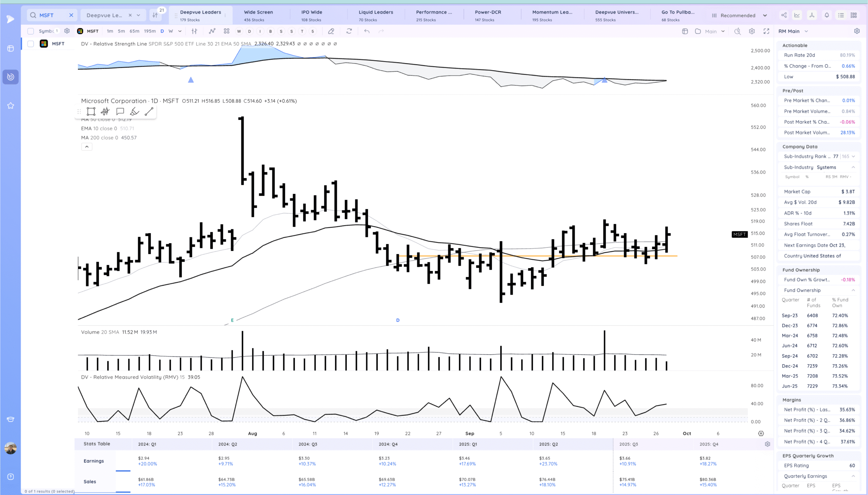Click the green E earnings marker on the chart
868x495 pixels.
(232, 320)
